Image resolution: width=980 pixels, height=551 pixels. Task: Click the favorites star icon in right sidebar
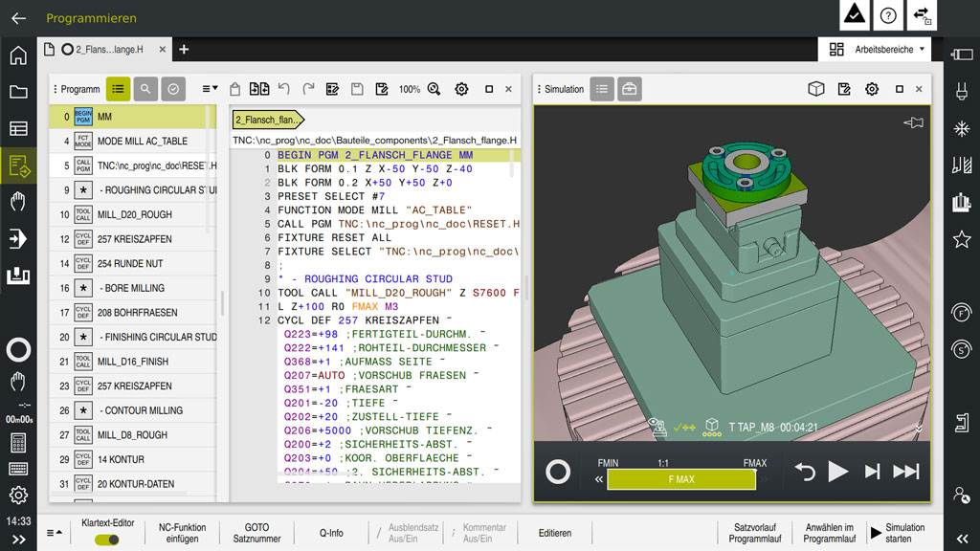(x=961, y=239)
